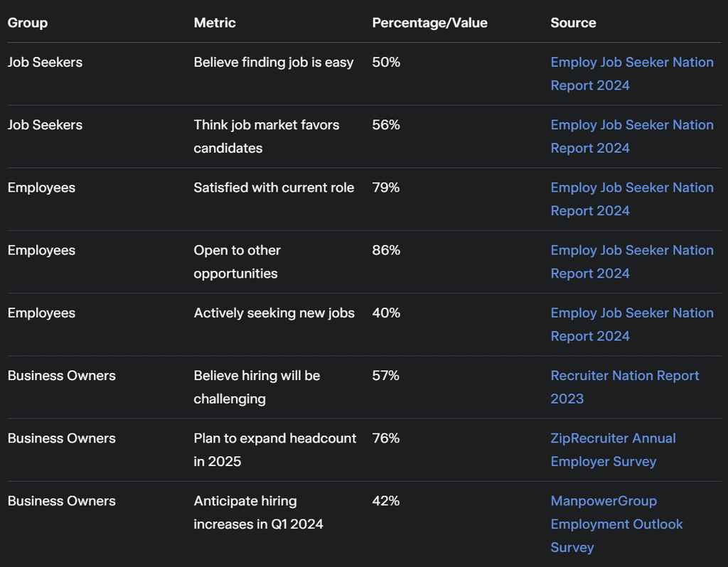This screenshot has height=567, width=728.
Task: Click the 79% percentage value
Action: (x=386, y=188)
